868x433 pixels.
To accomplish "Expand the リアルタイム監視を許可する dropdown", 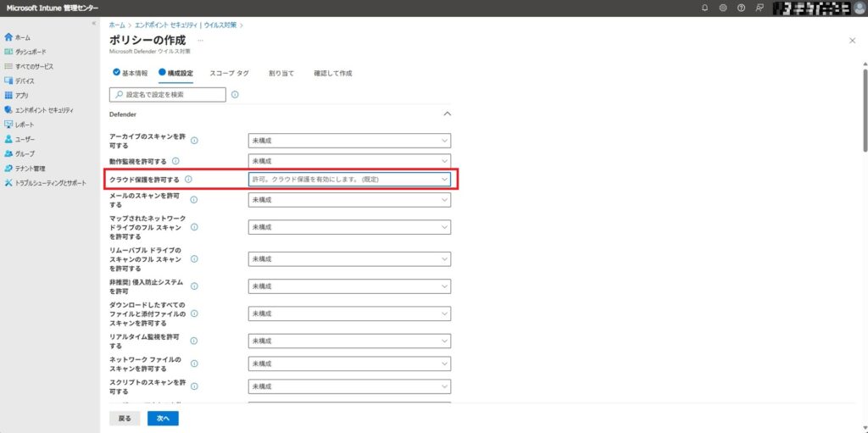I will tap(348, 341).
